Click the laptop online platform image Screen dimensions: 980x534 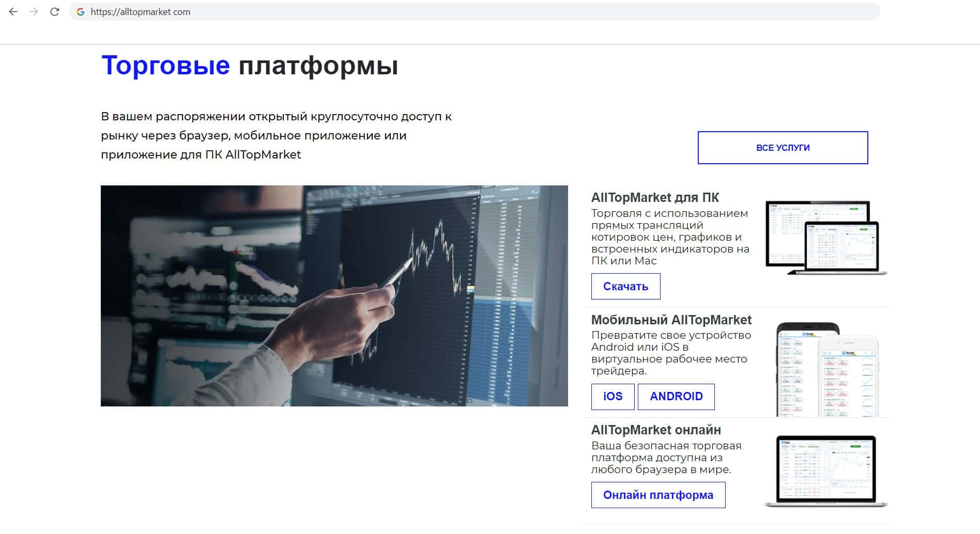pos(825,471)
